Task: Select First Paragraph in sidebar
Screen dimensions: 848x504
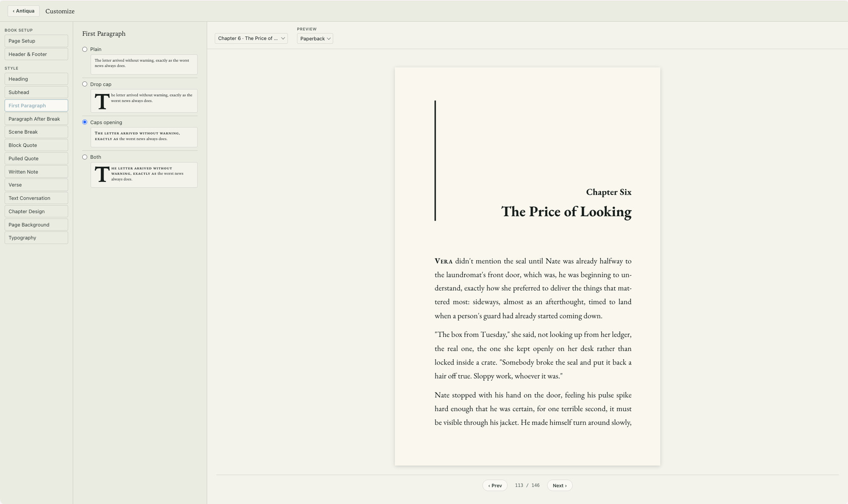Action: [36, 106]
